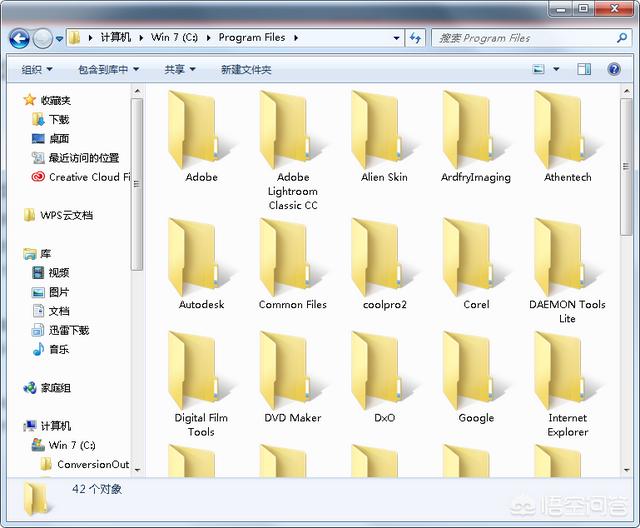
Task: Toggle the preview pane button
Action: coord(584,69)
